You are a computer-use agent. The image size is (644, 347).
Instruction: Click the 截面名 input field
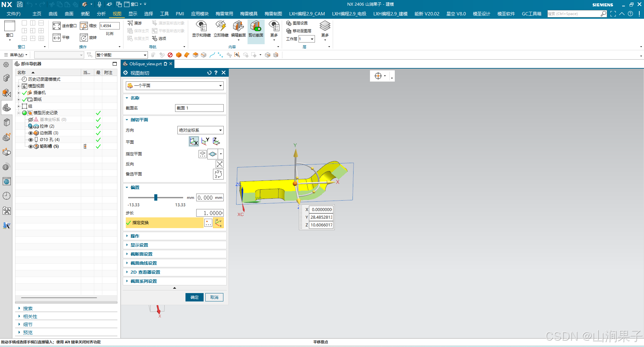click(199, 108)
